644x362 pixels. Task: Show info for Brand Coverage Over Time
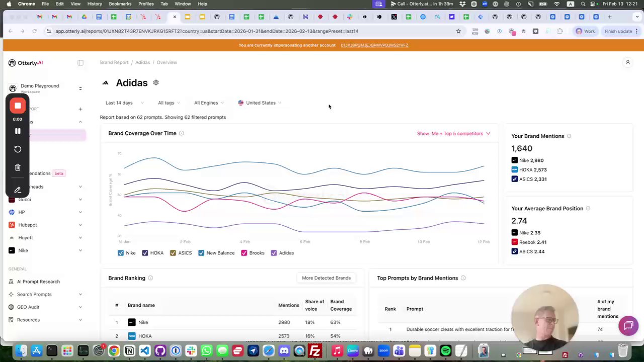[182, 133]
